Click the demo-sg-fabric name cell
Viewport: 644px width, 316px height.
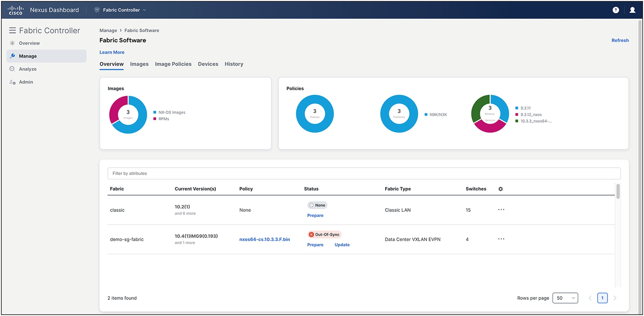tap(127, 239)
